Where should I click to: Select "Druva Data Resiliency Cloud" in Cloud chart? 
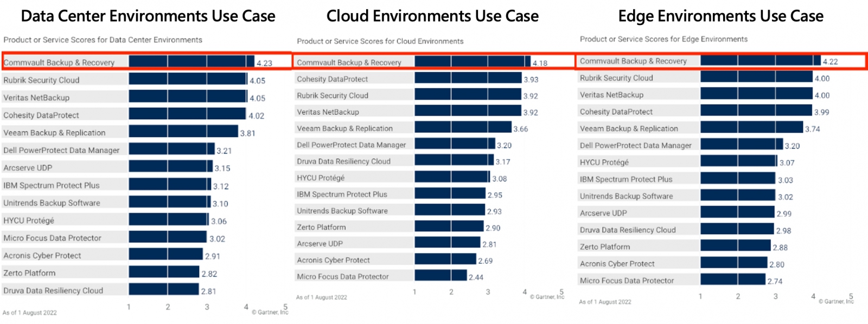(343, 161)
